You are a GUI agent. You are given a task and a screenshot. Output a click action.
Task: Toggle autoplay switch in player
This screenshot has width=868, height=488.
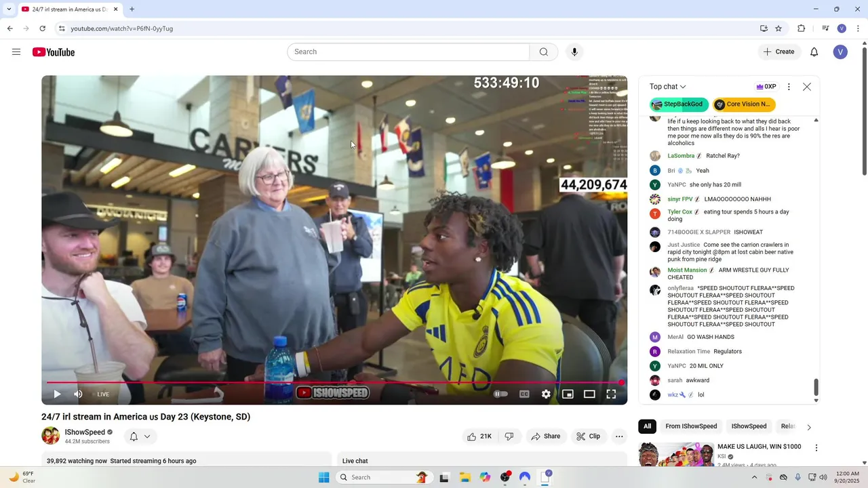point(500,394)
